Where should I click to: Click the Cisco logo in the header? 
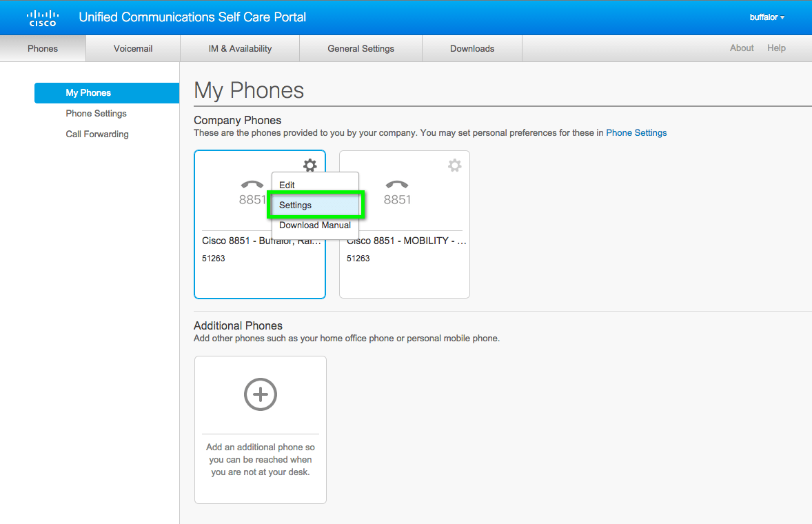coord(43,18)
